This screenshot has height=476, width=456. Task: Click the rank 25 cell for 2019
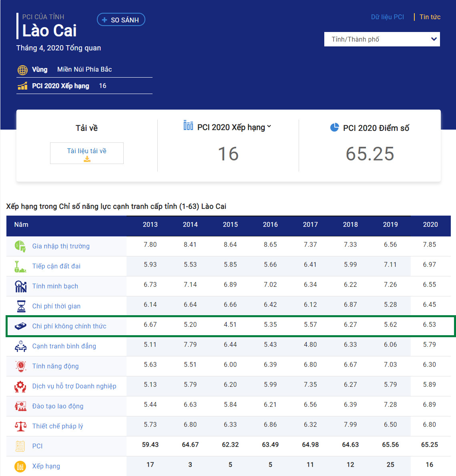point(390,465)
